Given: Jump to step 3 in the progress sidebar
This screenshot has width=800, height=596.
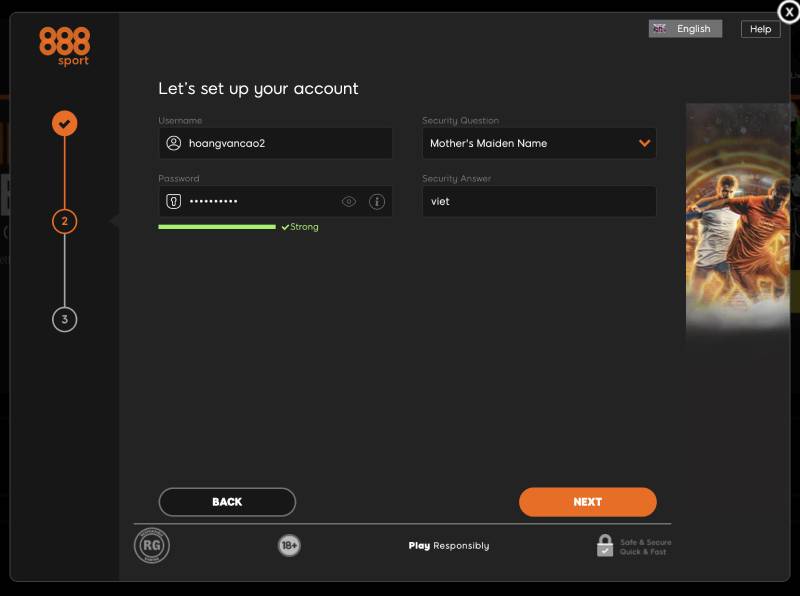Looking at the screenshot, I should click(x=65, y=319).
